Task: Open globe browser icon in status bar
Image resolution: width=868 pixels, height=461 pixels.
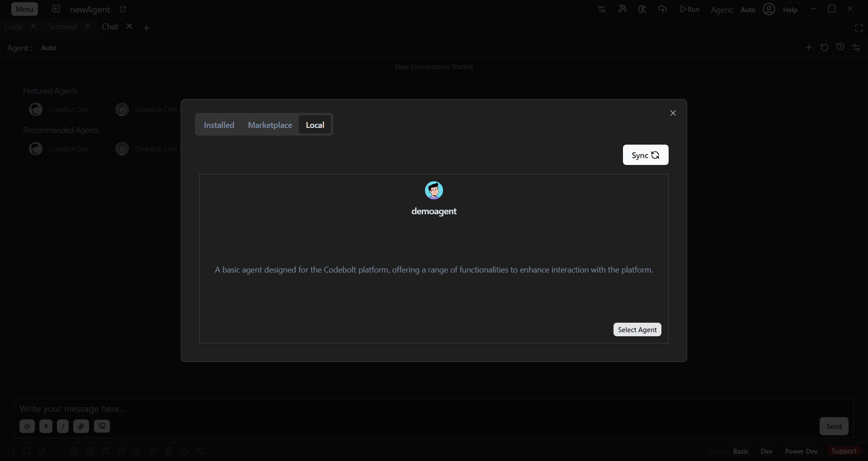Action: pos(169,451)
